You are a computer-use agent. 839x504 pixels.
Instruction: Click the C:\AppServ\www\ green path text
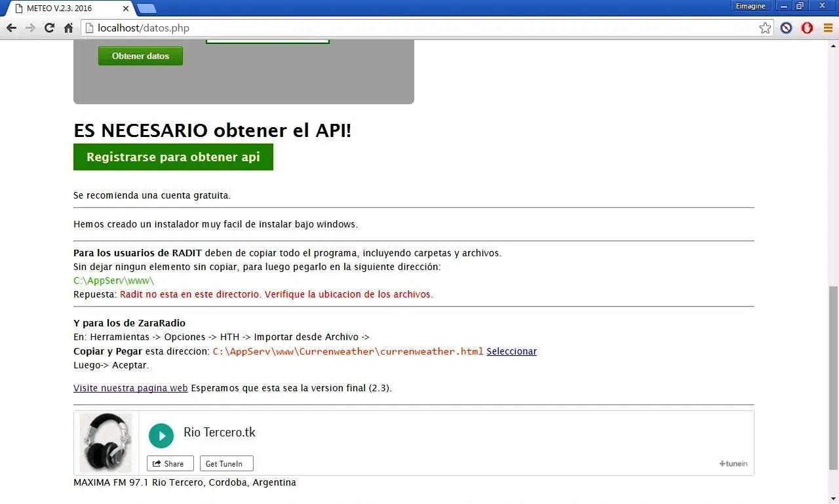click(113, 281)
